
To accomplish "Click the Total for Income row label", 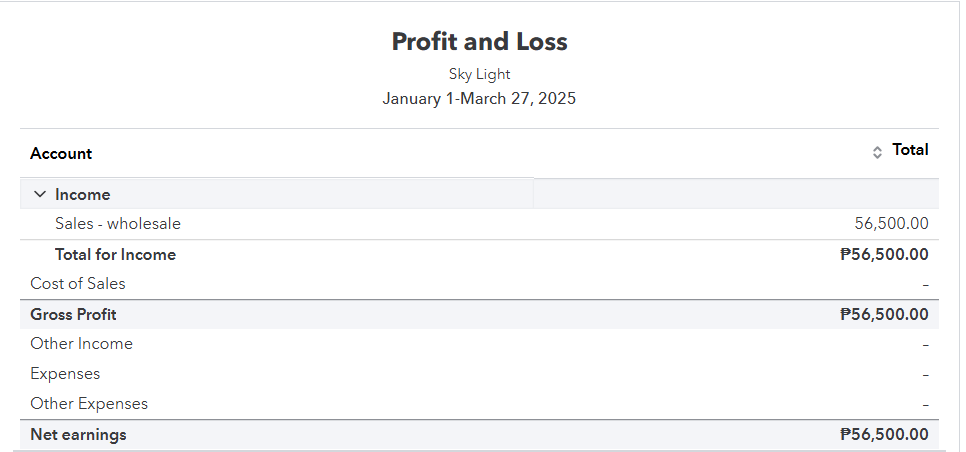I will coord(115,254).
